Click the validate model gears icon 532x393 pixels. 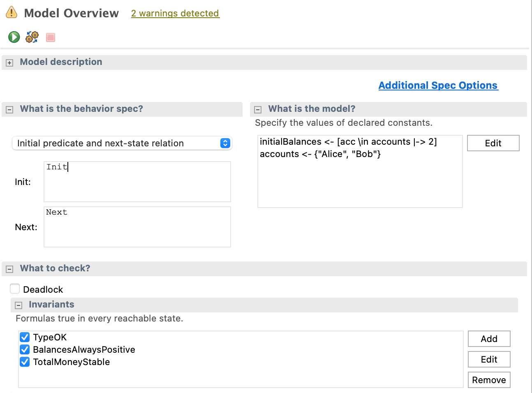pyautogui.click(x=32, y=37)
